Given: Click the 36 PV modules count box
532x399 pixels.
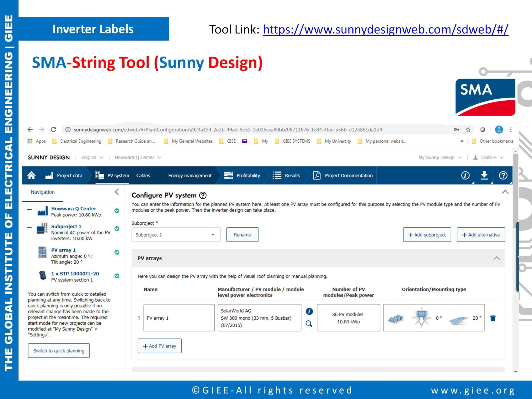Looking at the screenshot, I should click(348, 318).
